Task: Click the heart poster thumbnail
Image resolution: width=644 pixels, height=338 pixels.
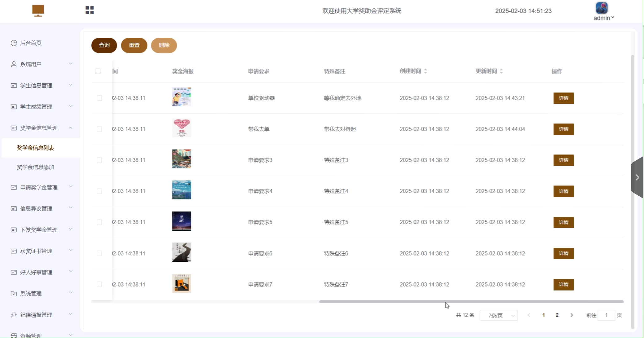Action: [x=182, y=128]
